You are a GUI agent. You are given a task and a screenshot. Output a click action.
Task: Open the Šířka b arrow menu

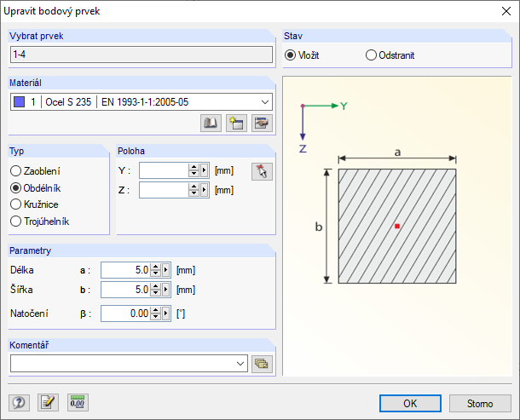pyautogui.click(x=166, y=290)
